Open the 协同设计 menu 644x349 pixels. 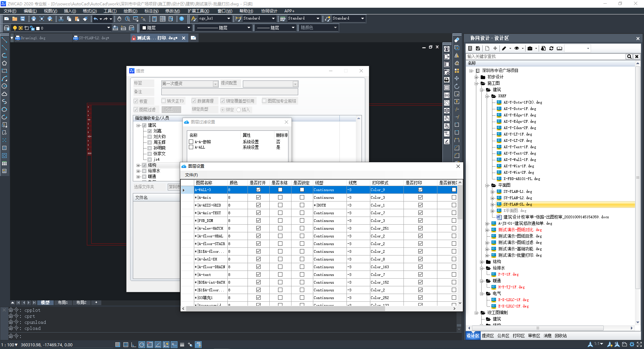(x=269, y=11)
